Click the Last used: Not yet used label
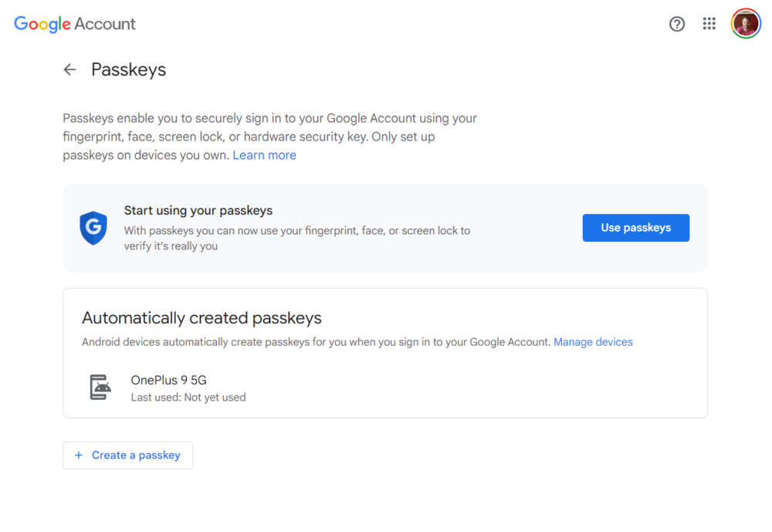772x532 pixels. click(188, 397)
